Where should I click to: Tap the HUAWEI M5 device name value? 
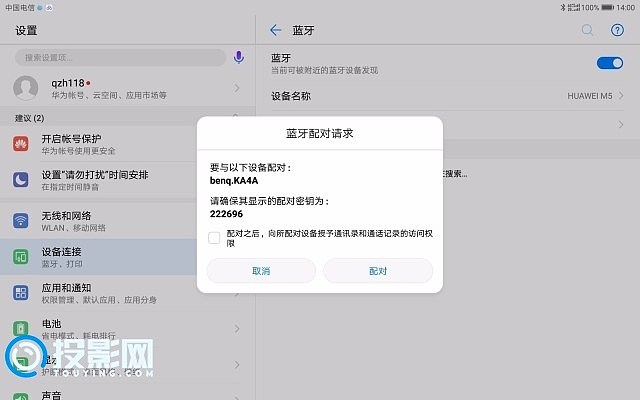(x=590, y=96)
